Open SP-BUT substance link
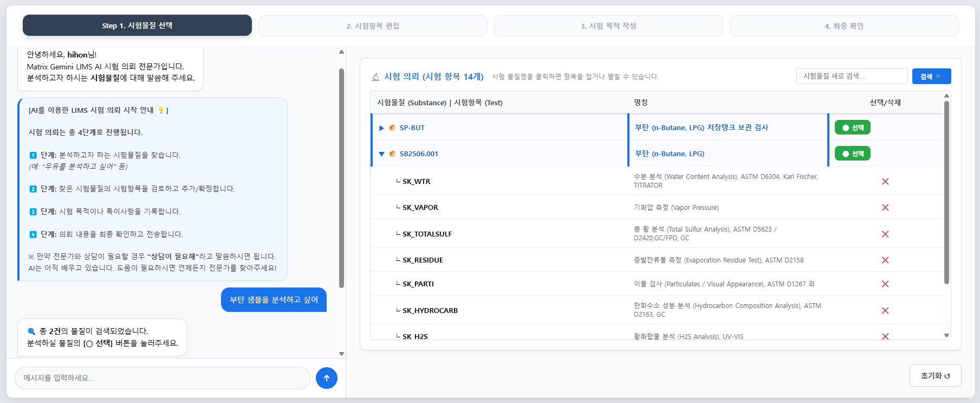This screenshot has height=403, width=980. coord(412,128)
